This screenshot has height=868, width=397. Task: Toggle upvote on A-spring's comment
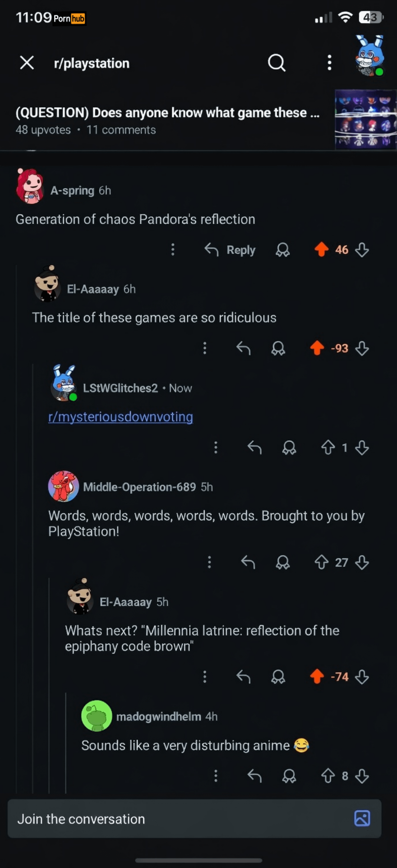(321, 250)
